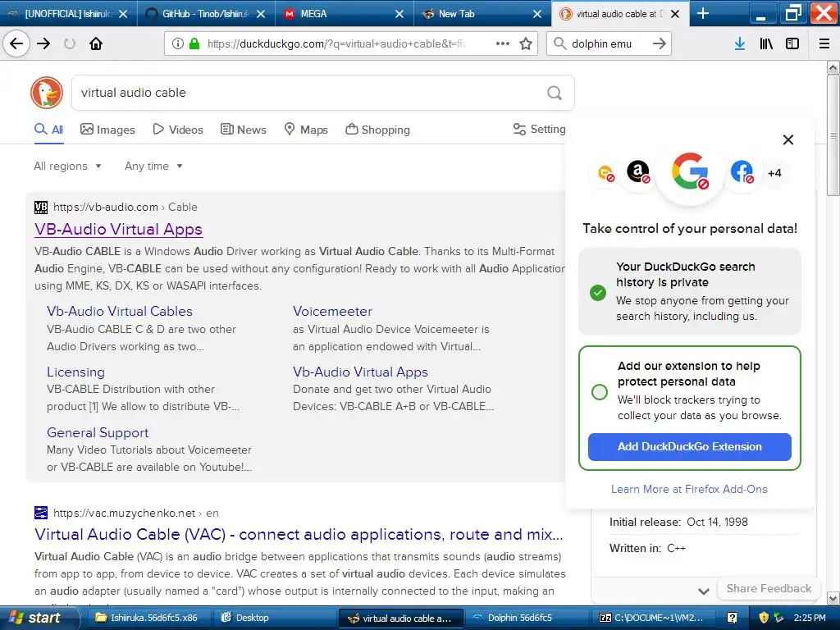The image size is (840, 630).
Task: Click the page vertical scrollbar up arrow
Action: coord(833,67)
